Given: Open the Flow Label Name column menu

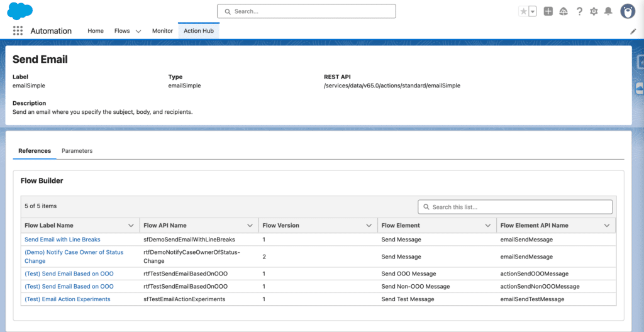Looking at the screenshot, I should [x=131, y=226].
